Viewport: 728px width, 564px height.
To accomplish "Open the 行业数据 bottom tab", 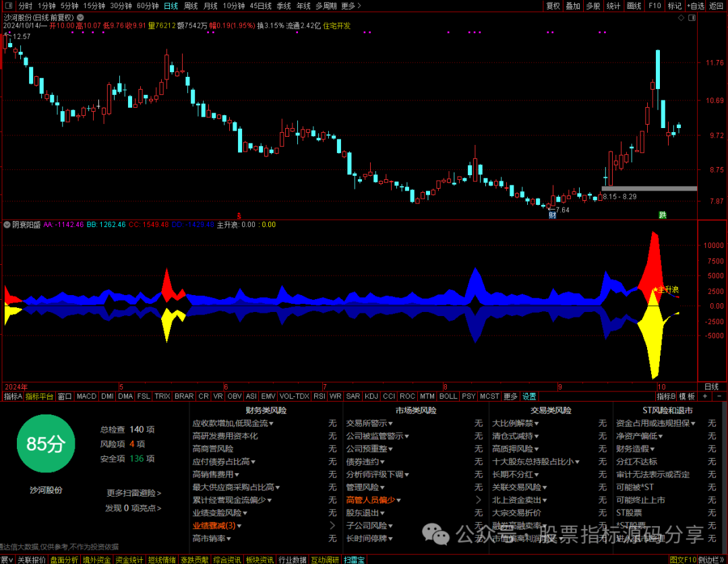I will click(292, 560).
